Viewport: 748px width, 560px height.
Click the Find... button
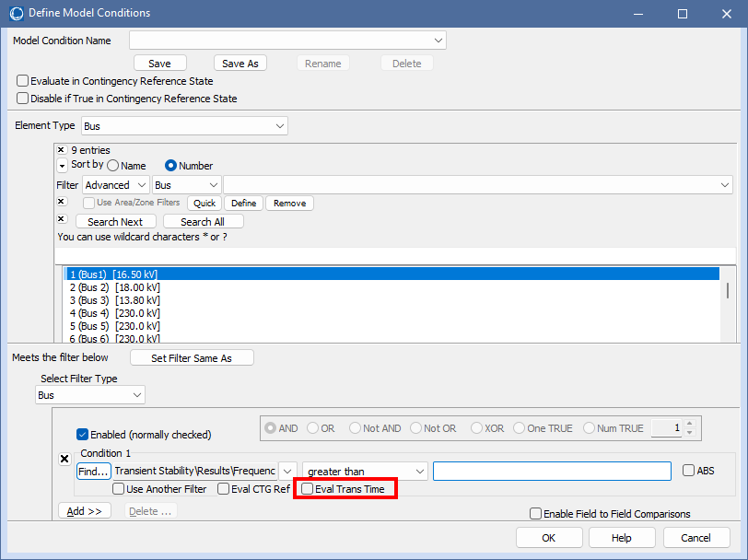93,472
